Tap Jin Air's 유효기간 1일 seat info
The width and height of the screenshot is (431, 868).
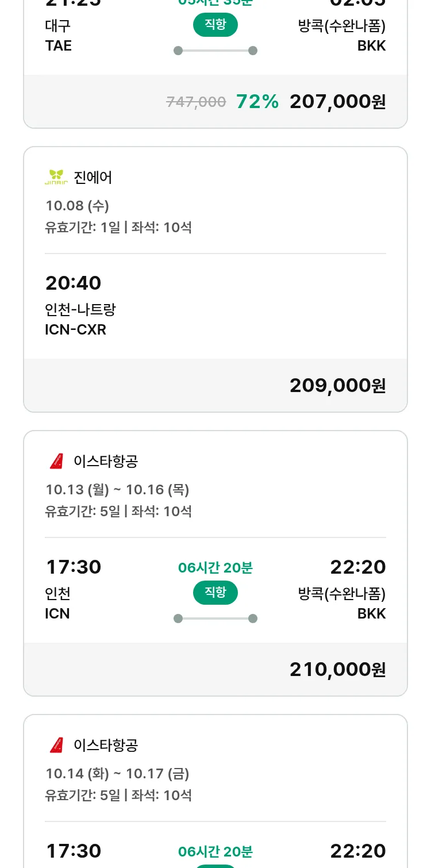click(x=118, y=227)
